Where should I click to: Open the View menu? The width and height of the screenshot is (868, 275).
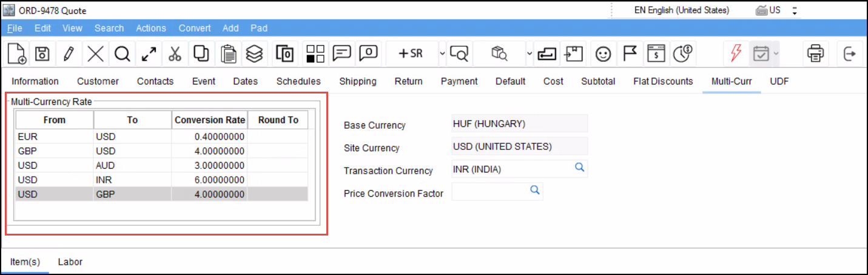tap(72, 28)
